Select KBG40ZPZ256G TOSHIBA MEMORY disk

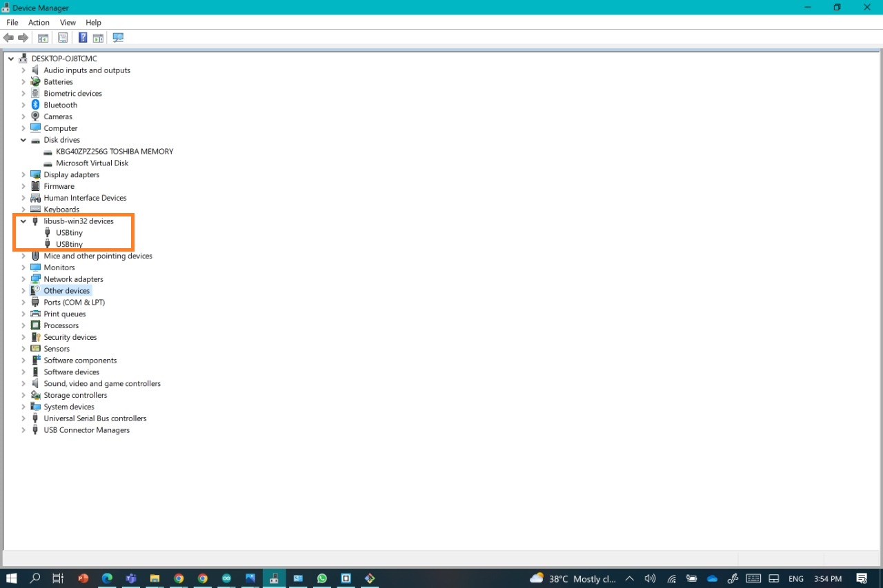pos(115,152)
